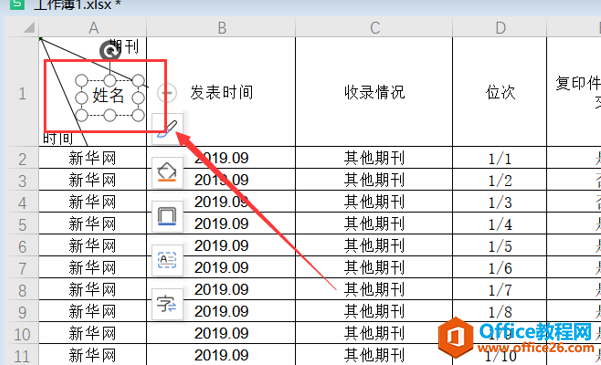Click the cell showing 1/1

tap(499, 158)
